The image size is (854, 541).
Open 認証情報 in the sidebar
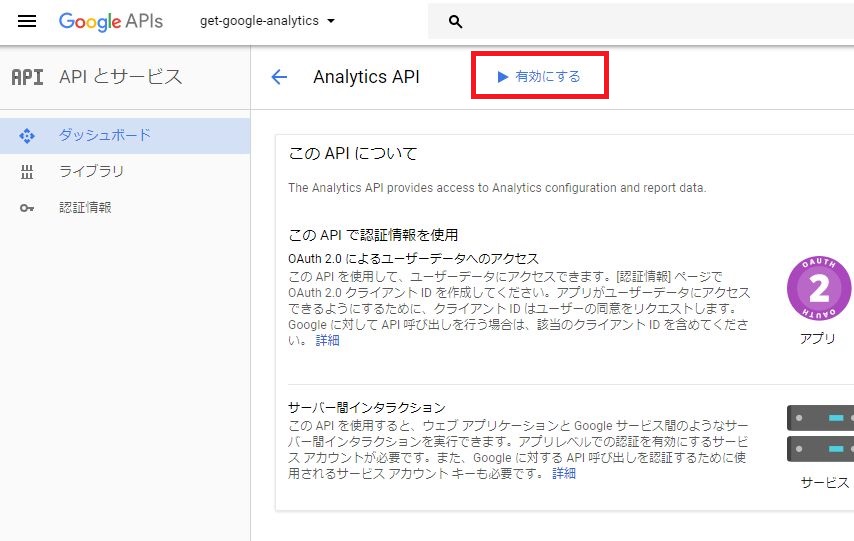125,208
